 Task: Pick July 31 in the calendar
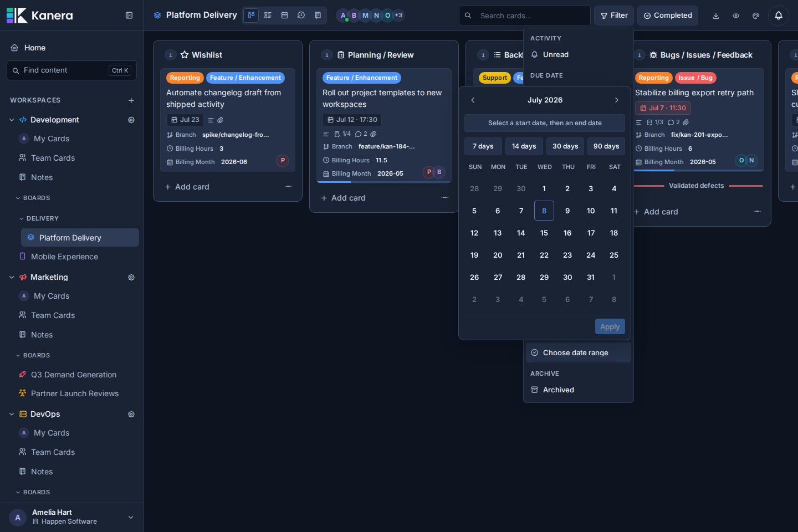(x=591, y=278)
